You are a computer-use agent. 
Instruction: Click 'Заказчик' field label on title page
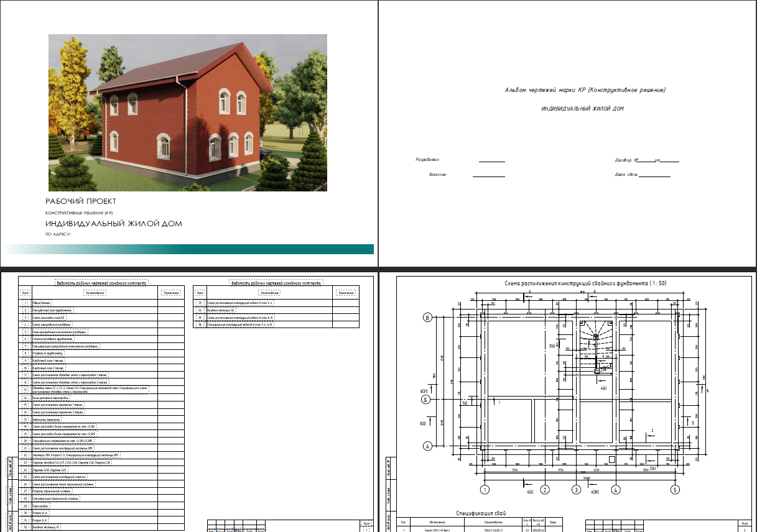[x=437, y=175]
